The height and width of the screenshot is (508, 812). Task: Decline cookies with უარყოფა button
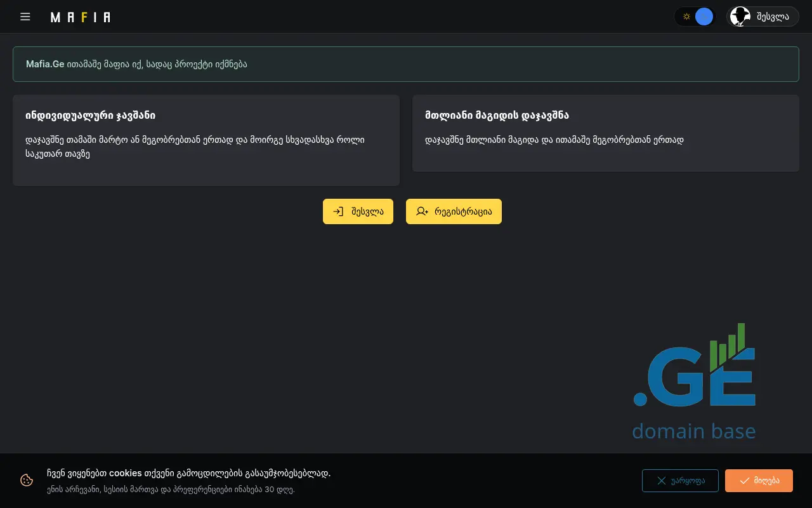point(680,481)
